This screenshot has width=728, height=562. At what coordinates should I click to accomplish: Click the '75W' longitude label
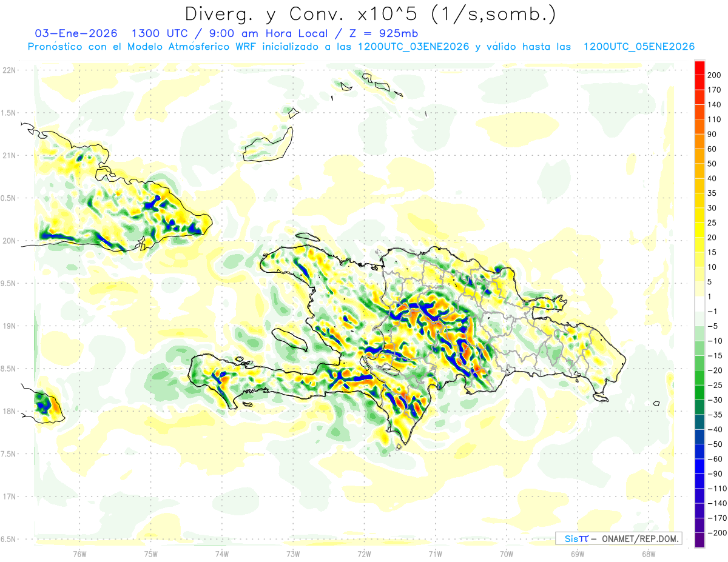151,554
